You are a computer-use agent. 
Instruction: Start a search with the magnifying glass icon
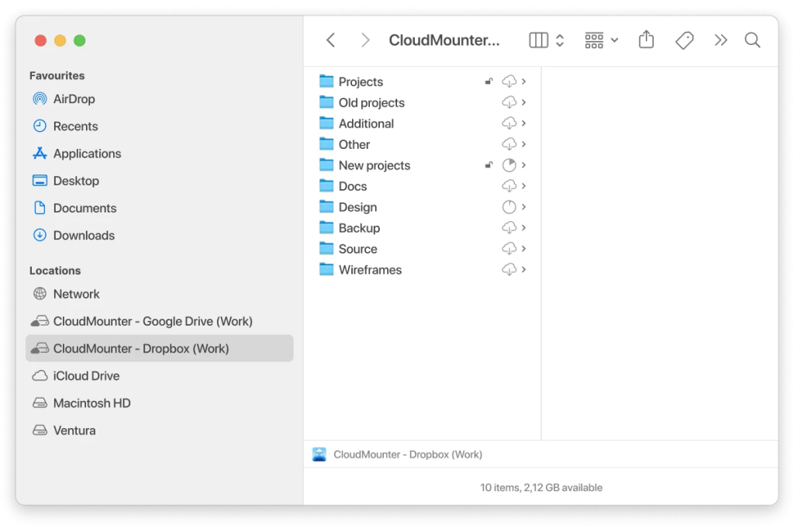click(752, 40)
